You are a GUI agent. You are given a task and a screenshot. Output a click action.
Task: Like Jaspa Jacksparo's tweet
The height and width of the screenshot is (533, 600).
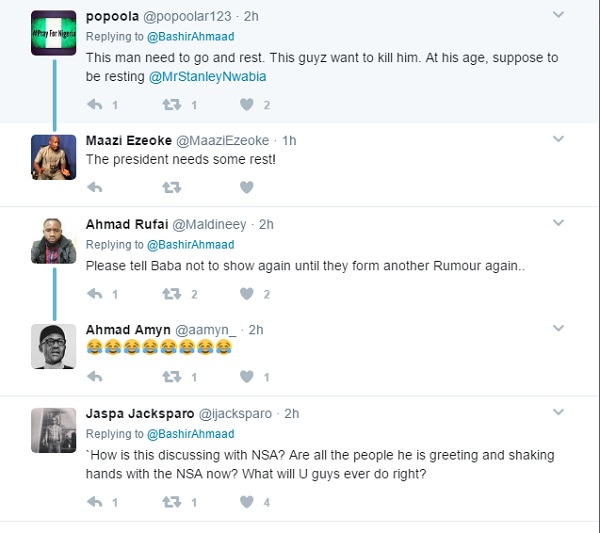tap(246, 502)
